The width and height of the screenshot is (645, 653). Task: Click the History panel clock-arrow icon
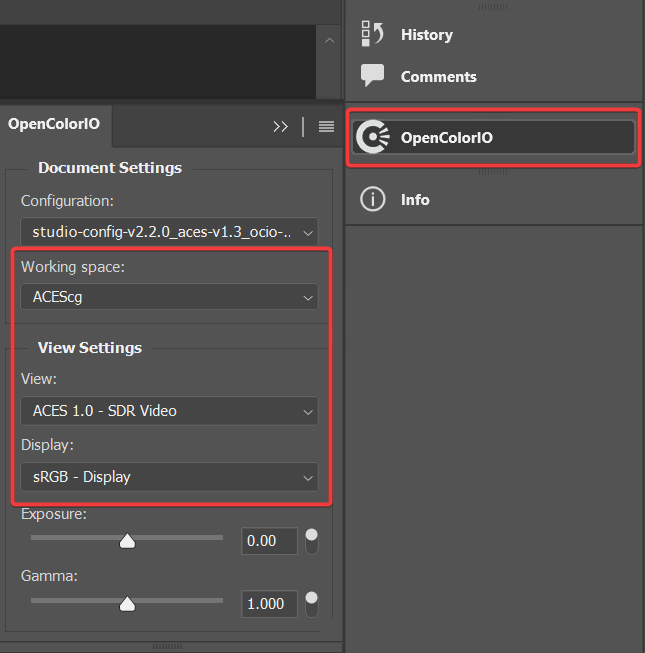[x=372, y=34]
